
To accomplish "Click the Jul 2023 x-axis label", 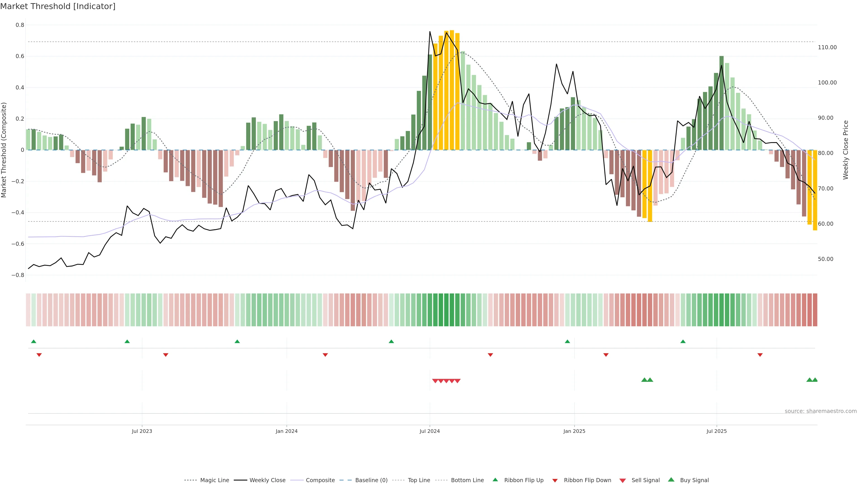I will 142,431.
